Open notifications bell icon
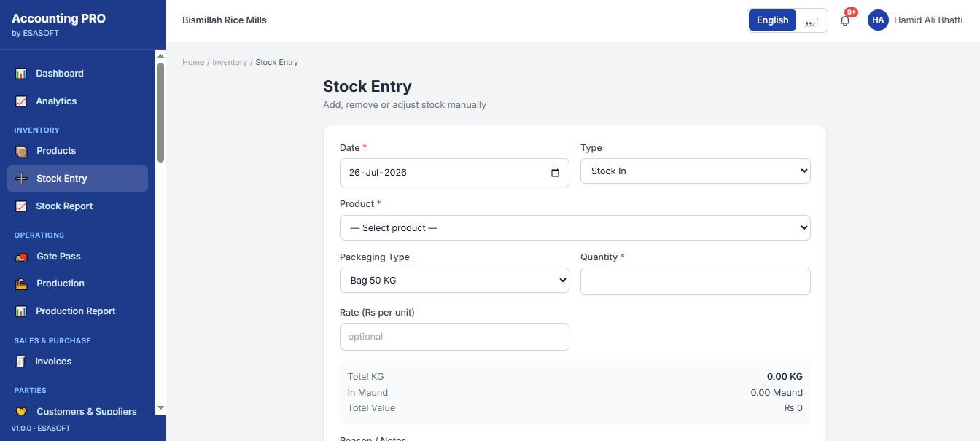Screen dimensions: 980x441 (845, 20)
